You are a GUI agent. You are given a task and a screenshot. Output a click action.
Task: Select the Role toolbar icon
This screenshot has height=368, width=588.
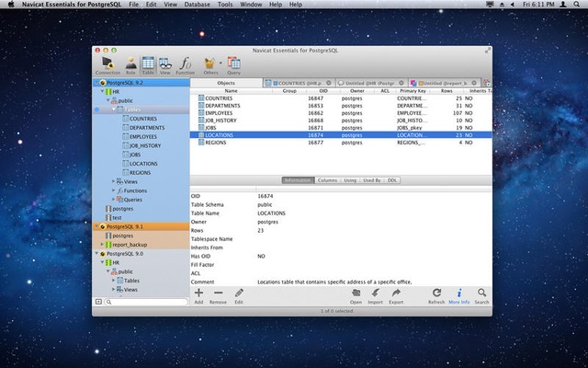point(130,65)
